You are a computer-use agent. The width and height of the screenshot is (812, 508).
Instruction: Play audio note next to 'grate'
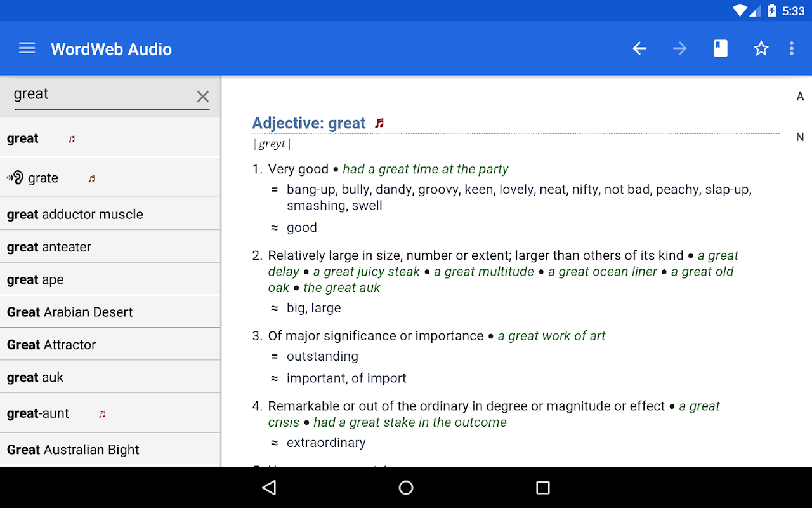[91, 178]
